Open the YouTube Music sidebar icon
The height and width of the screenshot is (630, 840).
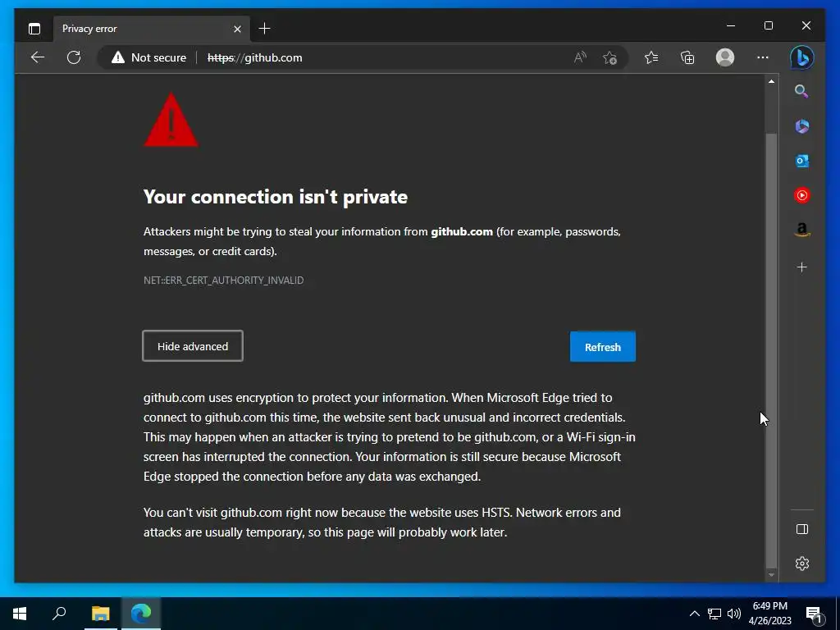click(802, 195)
